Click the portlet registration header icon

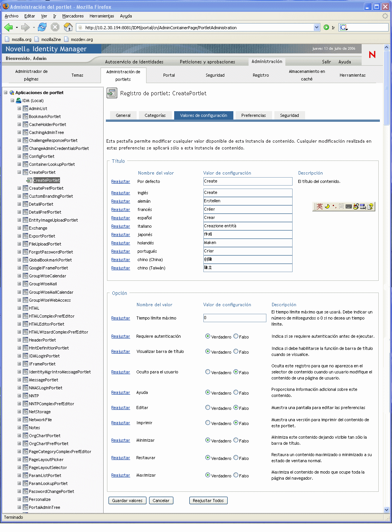[112, 93]
